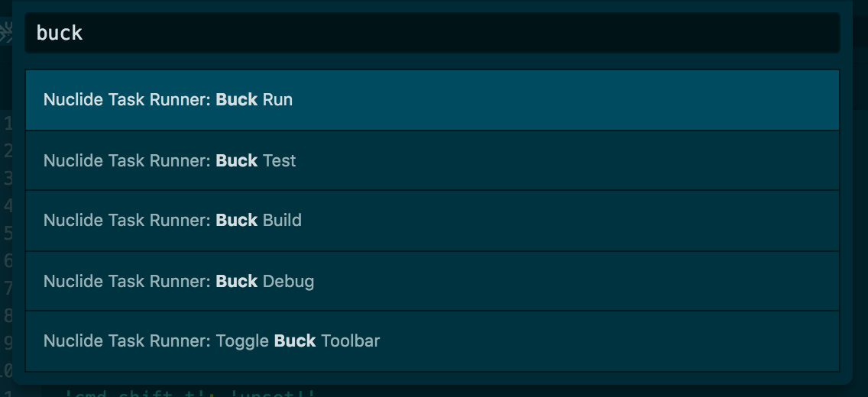Screen dimensions: 868x397
Task: Toggle the Buck Toolbar via the palette
Action: tap(432, 341)
